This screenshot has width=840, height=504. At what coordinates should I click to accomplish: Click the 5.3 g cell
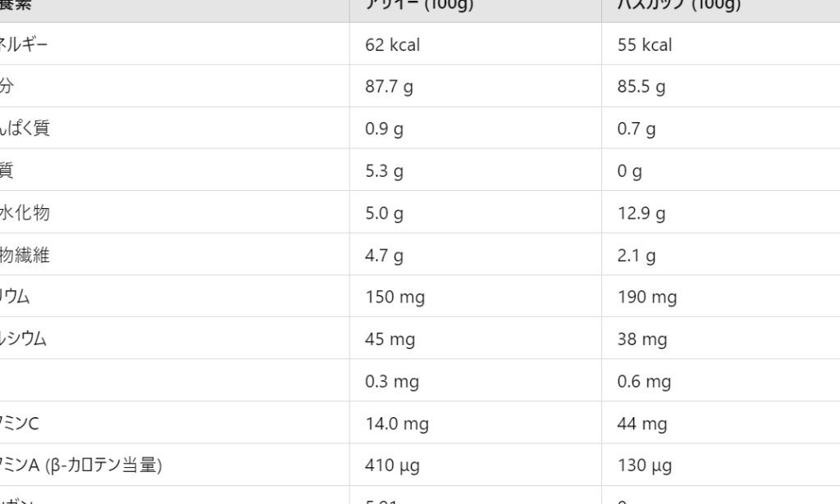pos(384,171)
